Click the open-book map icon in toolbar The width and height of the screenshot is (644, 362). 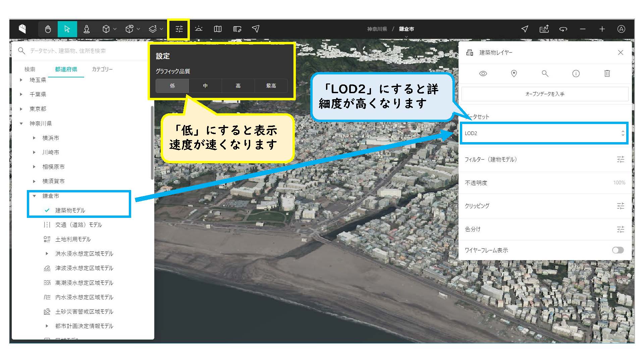point(218,29)
